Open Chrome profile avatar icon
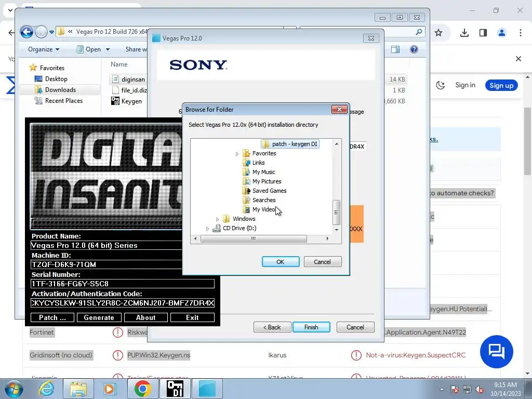532x399 pixels. pos(501,33)
